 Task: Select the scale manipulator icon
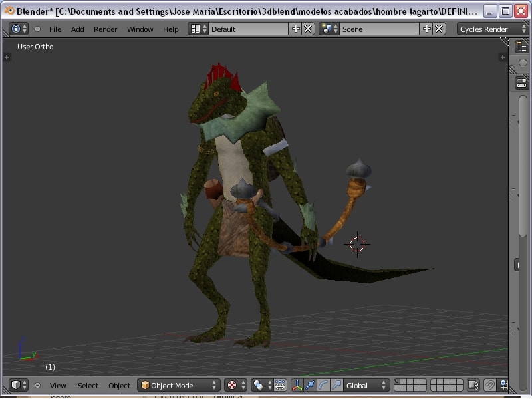[336, 385]
